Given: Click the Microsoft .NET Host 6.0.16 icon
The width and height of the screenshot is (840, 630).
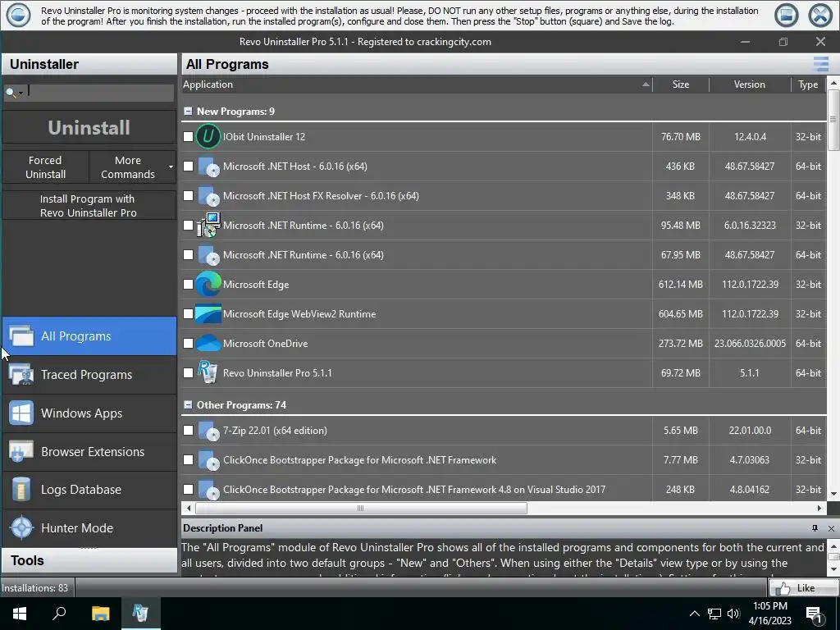Looking at the screenshot, I should point(208,166).
